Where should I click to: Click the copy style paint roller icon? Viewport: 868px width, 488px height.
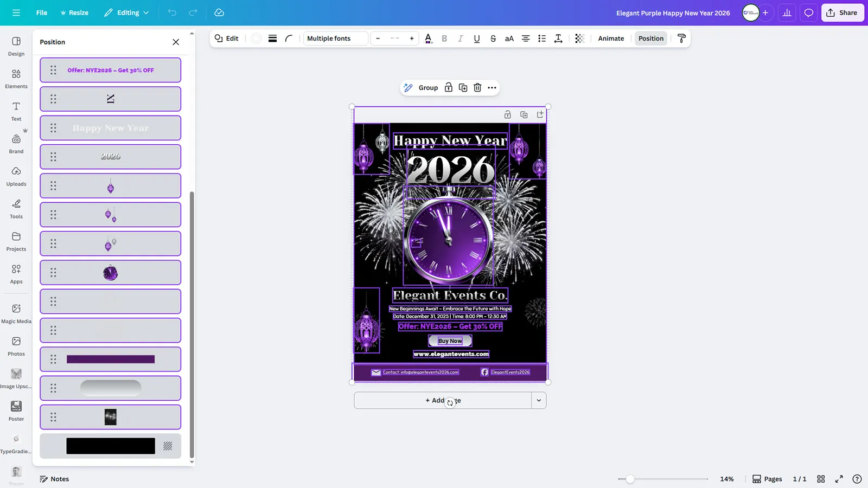click(x=681, y=38)
